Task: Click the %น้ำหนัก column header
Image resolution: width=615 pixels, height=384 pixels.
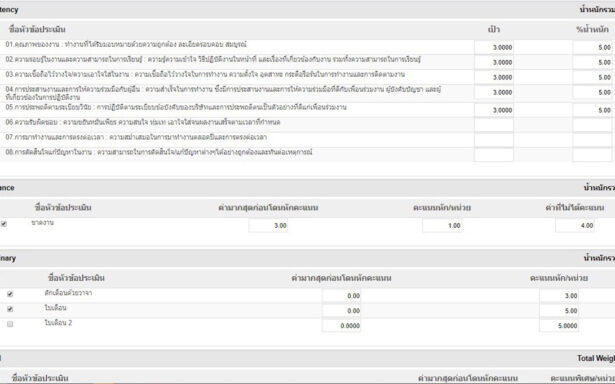Action: click(592, 29)
